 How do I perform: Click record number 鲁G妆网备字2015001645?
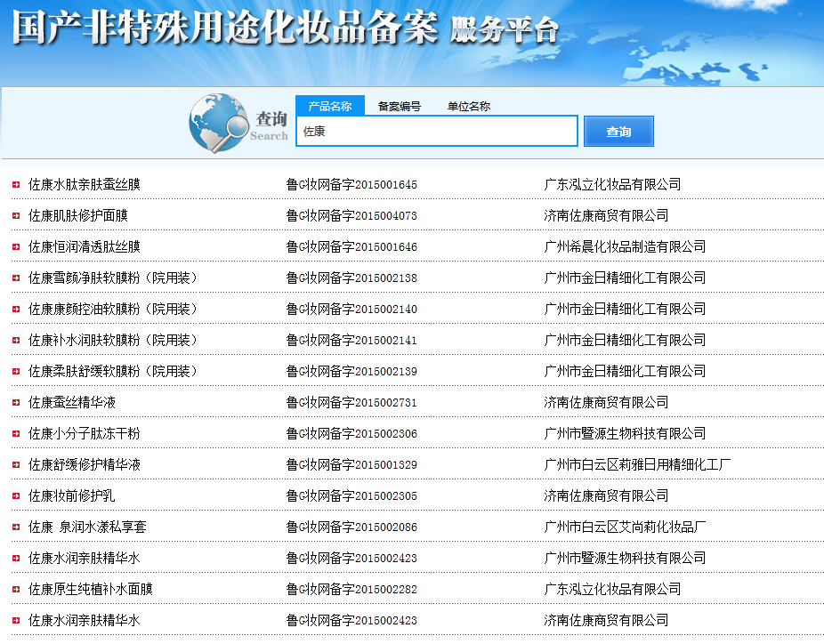(351, 184)
